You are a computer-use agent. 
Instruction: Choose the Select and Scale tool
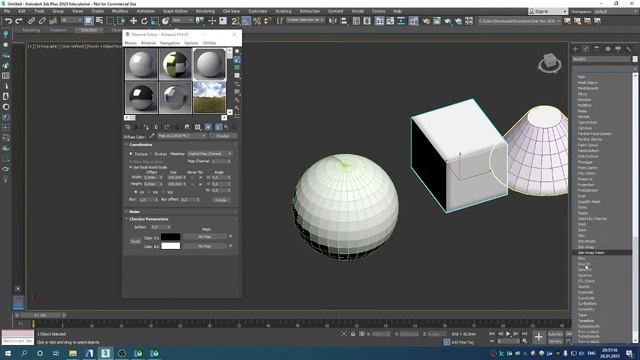coord(155,21)
